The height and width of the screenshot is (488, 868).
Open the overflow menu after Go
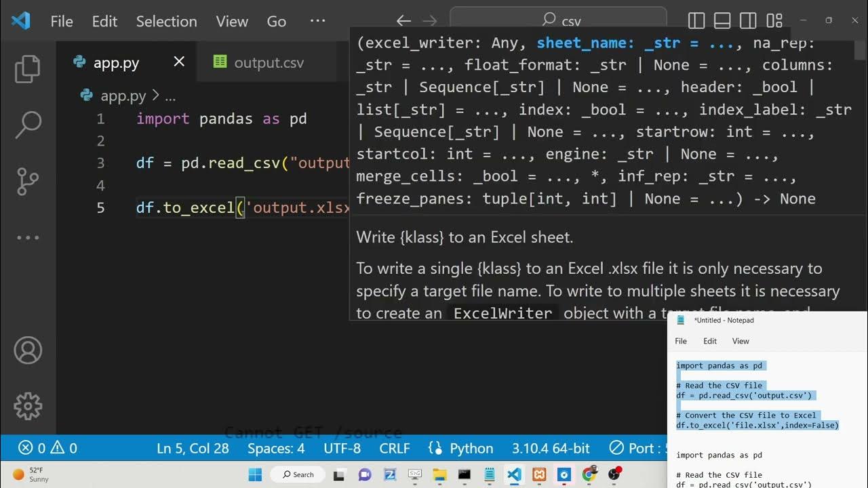pyautogui.click(x=317, y=21)
